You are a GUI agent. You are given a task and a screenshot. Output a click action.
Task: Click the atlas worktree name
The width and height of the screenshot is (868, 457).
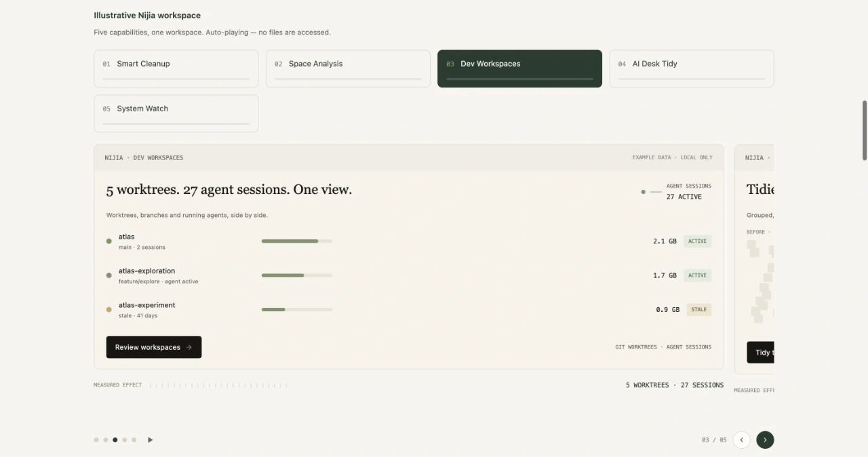tap(127, 237)
